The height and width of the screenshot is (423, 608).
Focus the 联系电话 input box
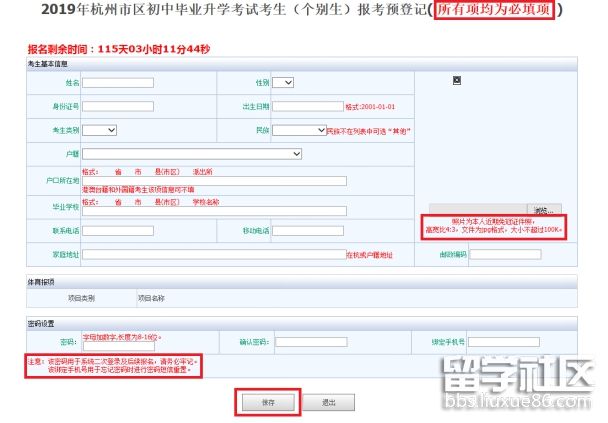point(117,231)
